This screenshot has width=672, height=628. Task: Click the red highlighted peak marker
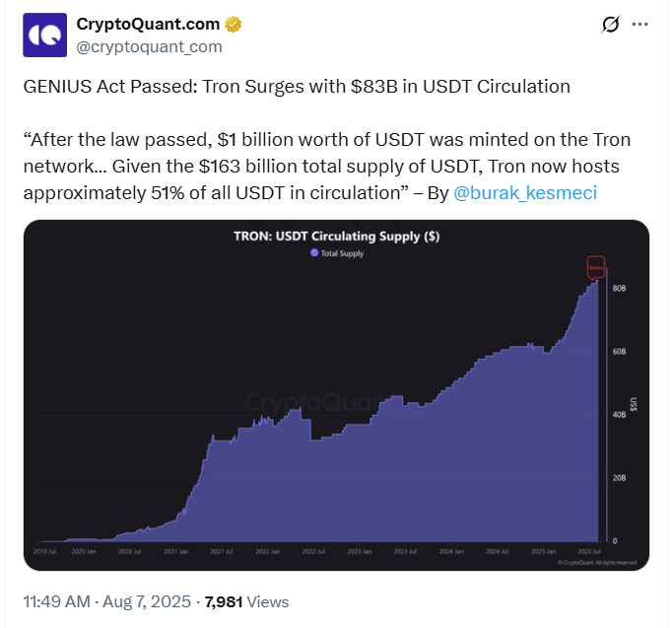(596, 266)
